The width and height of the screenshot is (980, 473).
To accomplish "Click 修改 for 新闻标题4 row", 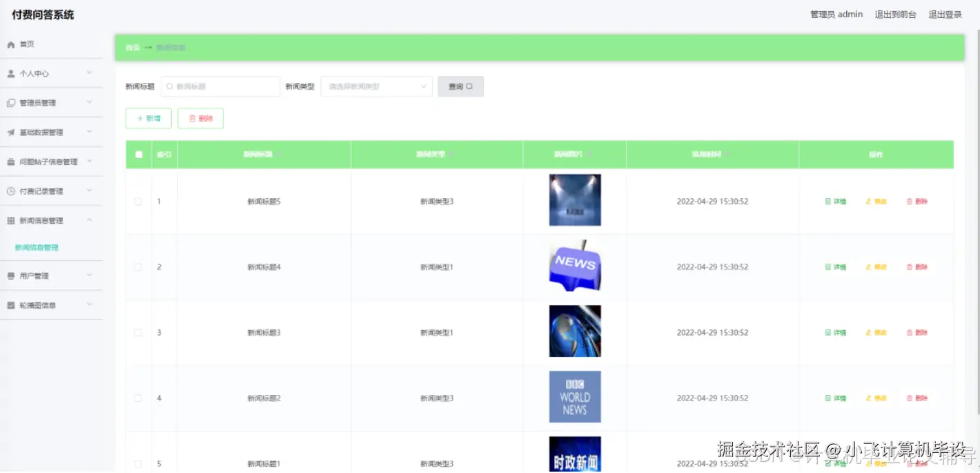I will coord(876,267).
